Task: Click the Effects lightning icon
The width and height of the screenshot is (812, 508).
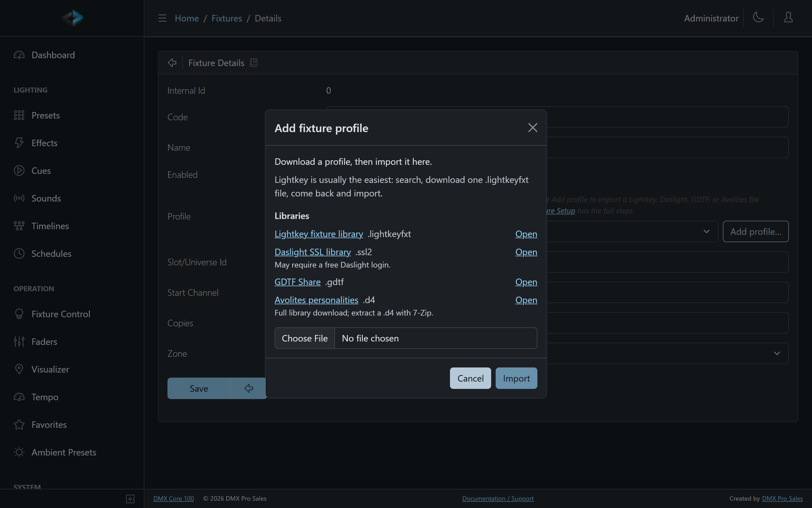Action: (19, 143)
